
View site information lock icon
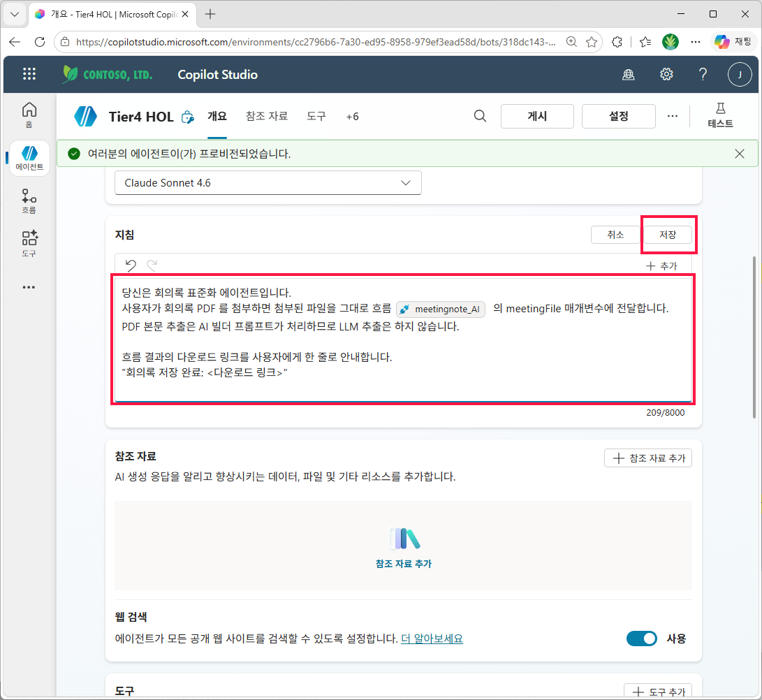point(65,42)
